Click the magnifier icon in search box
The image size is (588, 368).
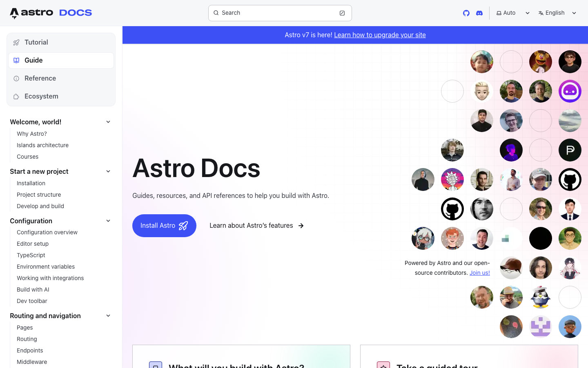click(x=216, y=13)
